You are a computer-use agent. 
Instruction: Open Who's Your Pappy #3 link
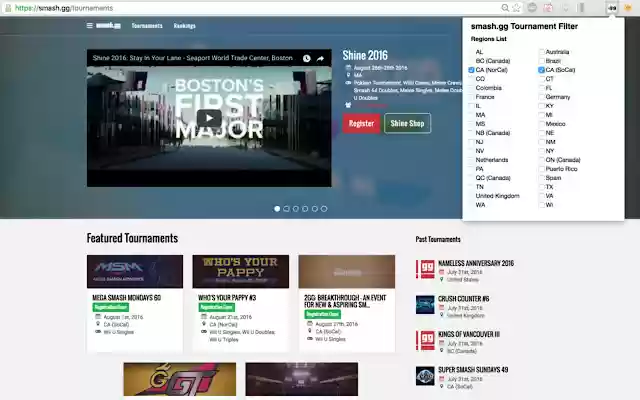(x=227, y=298)
